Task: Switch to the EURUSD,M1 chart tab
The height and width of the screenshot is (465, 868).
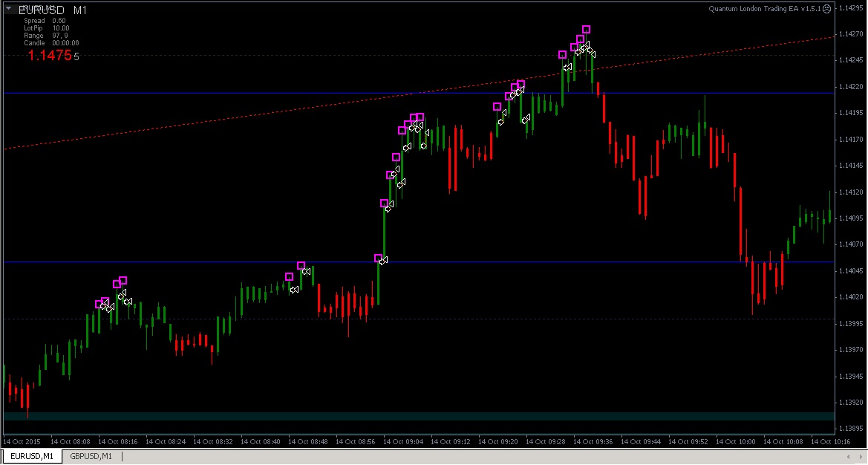Action: [32, 456]
